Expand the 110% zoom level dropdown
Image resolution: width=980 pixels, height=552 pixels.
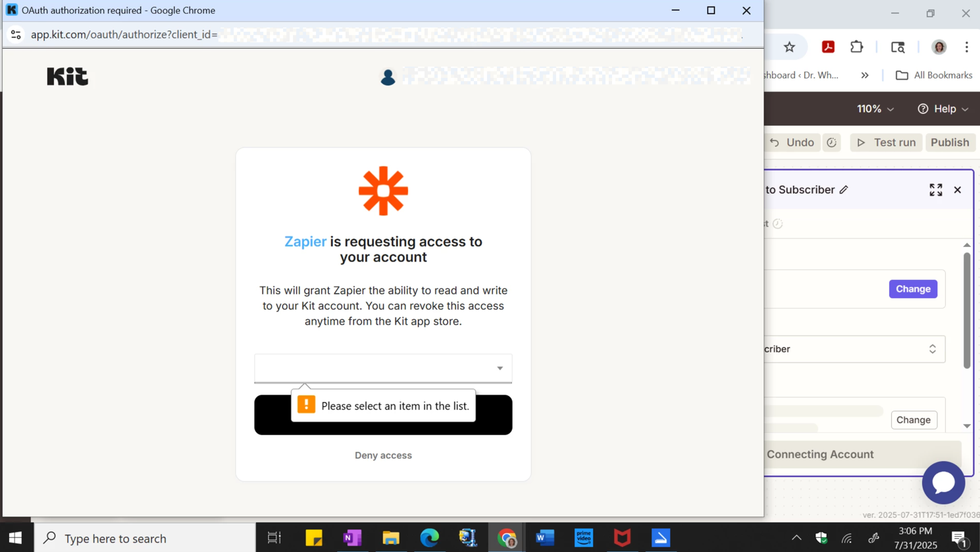click(x=875, y=109)
